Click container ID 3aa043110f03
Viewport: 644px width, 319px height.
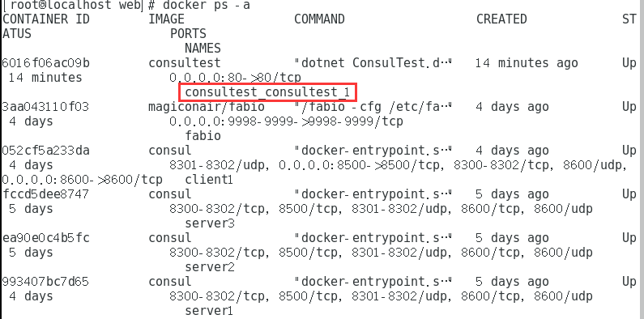point(45,107)
